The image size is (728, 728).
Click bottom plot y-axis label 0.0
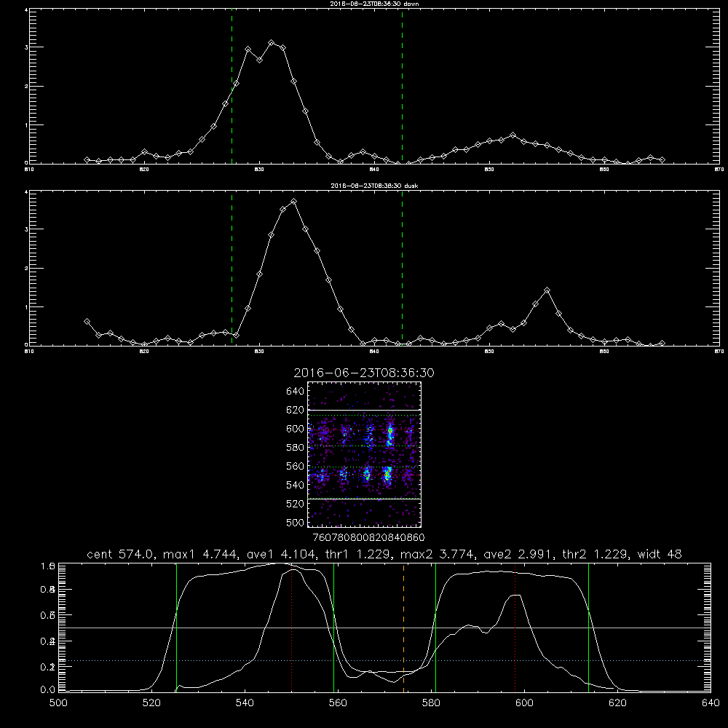pos(48,689)
